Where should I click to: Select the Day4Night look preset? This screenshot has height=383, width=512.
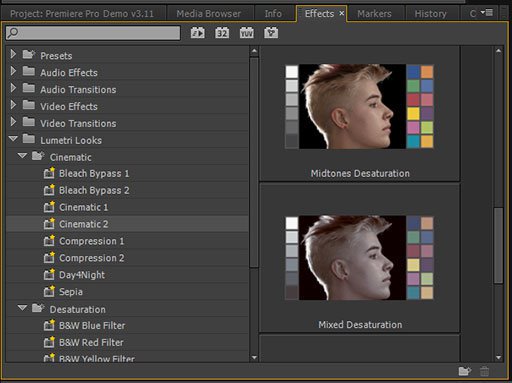click(x=82, y=275)
